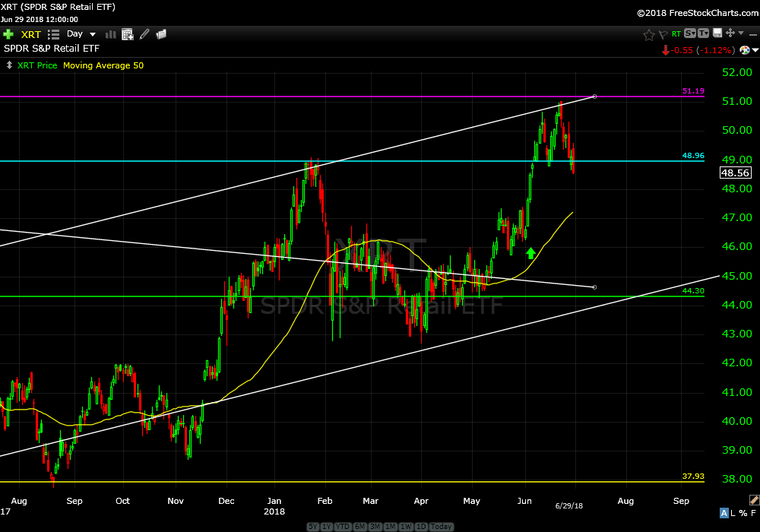Viewport: 760px width, 532px height.
Task: Expand the T dropdown button
Action: coord(703,33)
